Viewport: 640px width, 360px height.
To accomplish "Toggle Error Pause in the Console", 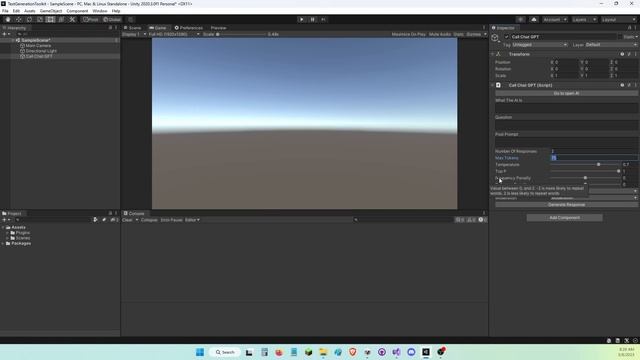I will (x=171, y=220).
